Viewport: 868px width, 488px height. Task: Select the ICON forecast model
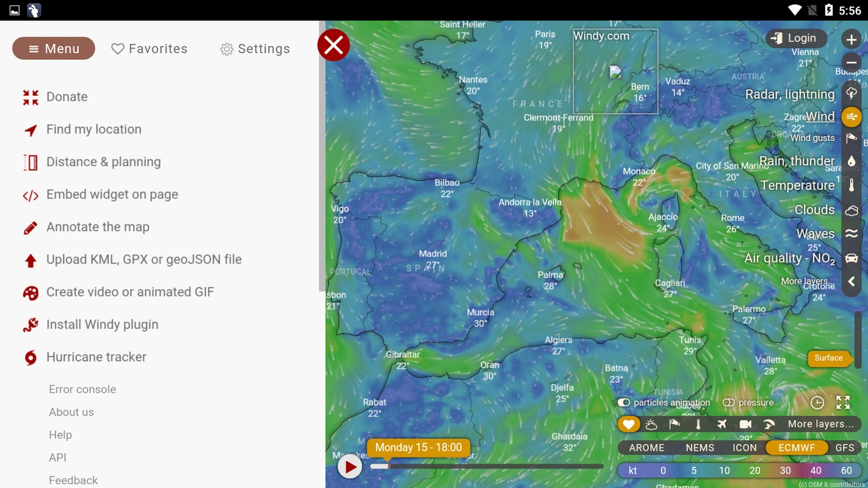pyautogui.click(x=745, y=448)
